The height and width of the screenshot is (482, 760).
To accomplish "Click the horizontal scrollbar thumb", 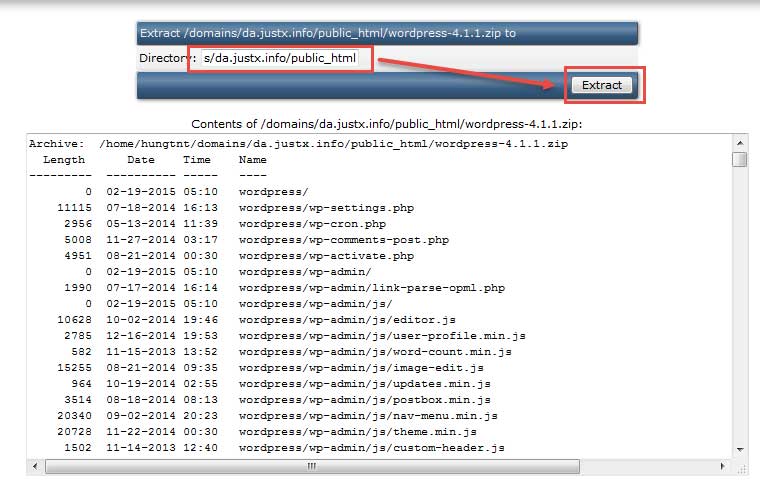I will (x=312, y=466).
